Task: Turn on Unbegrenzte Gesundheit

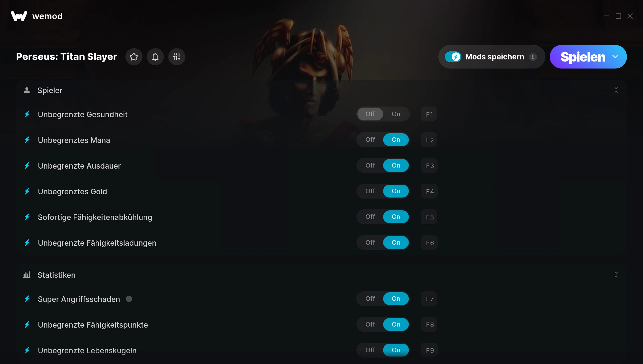Action: (x=396, y=114)
